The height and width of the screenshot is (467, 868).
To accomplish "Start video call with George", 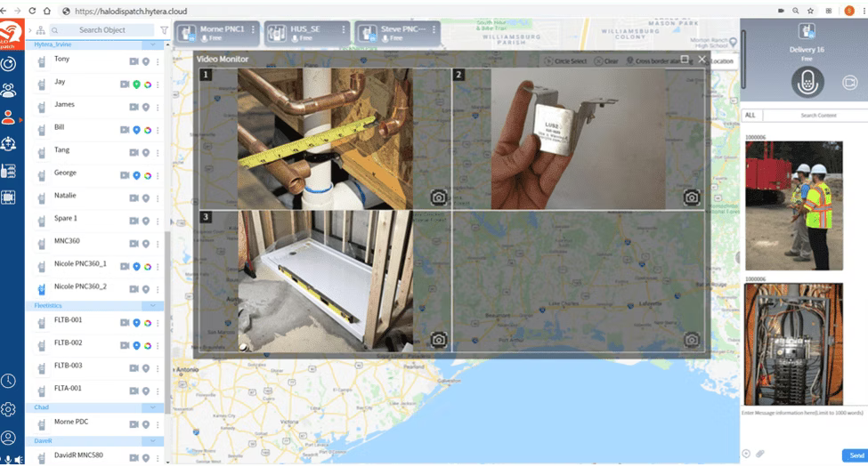I will 125,175.
